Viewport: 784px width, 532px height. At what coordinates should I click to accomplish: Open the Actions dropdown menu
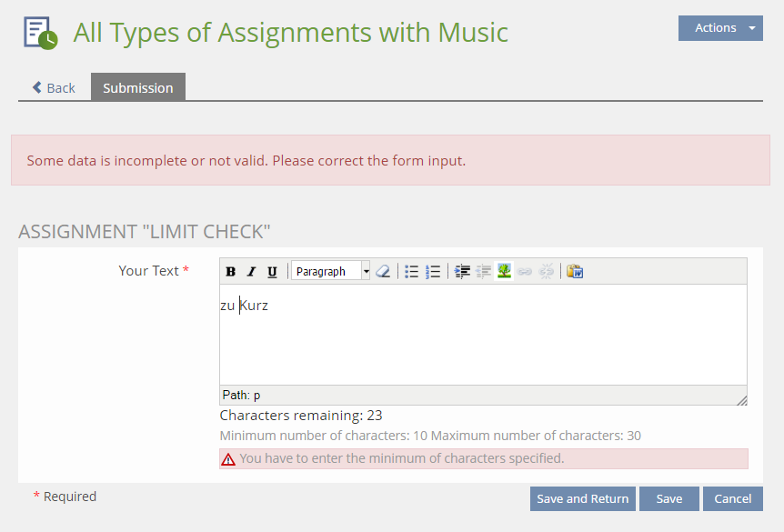(x=719, y=28)
